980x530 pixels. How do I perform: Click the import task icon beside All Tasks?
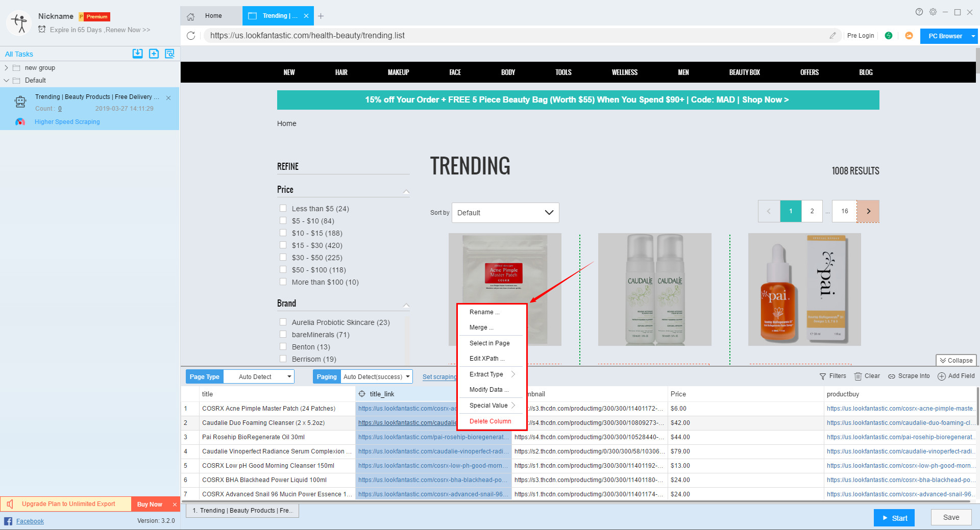click(x=137, y=54)
